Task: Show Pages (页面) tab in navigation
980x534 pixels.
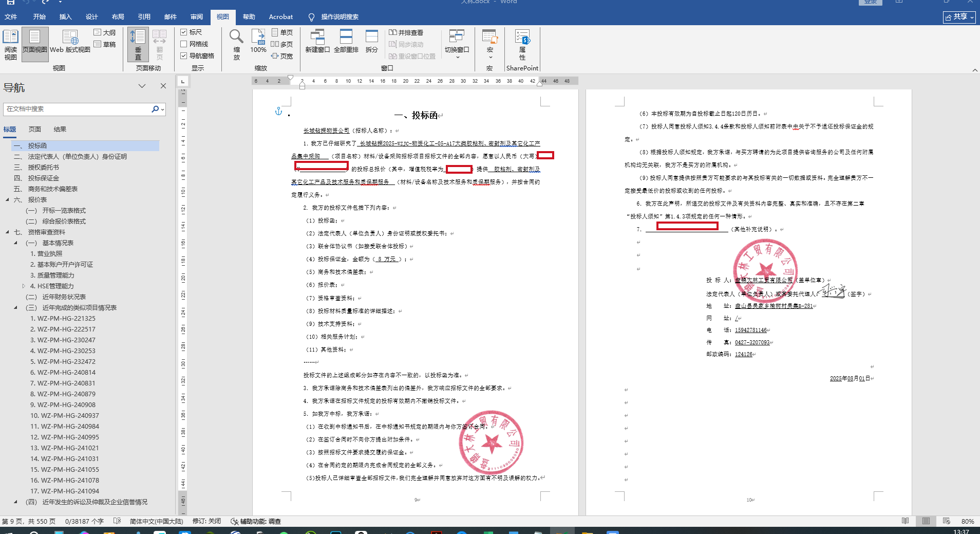Action: tap(35, 130)
